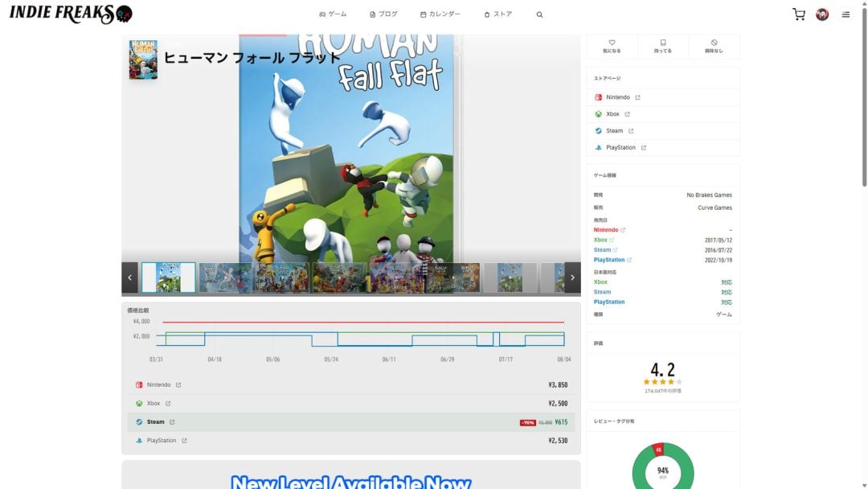The height and width of the screenshot is (489, 868).
Task: Click the Curve Games publisher name
Action: (714, 208)
